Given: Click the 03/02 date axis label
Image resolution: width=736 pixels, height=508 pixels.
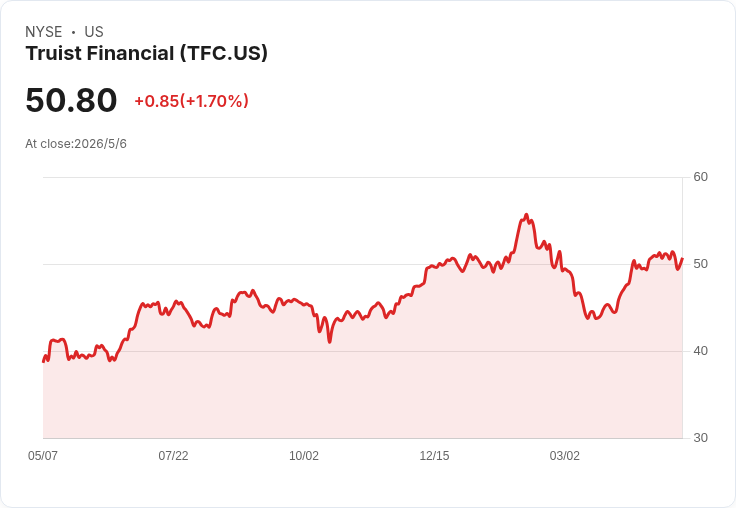Looking at the screenshot, I should (565, 455).
